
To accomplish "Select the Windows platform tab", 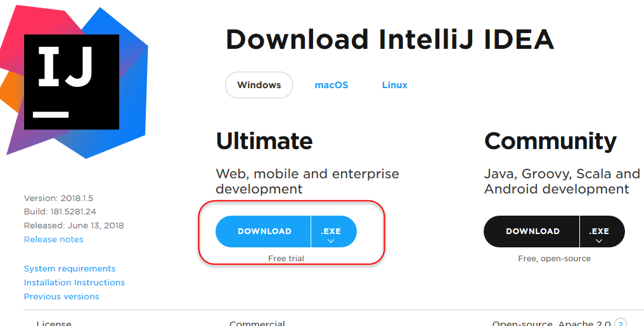I will [x=259, y=85].
